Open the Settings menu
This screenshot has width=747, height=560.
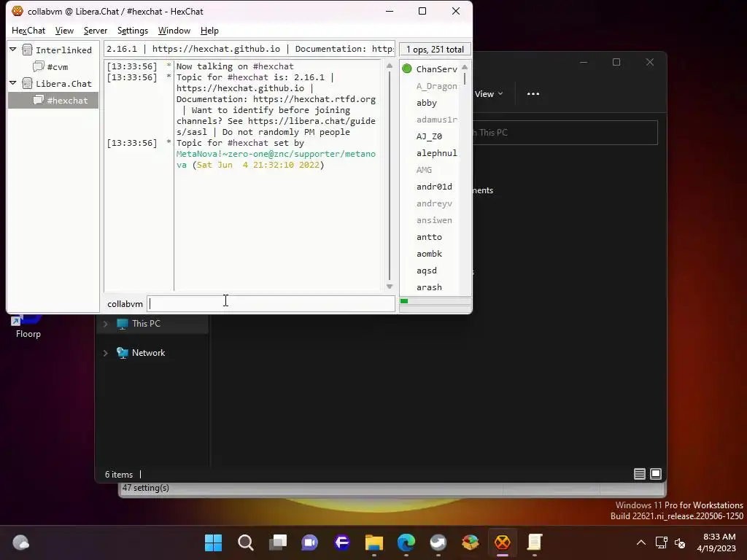[133, 31]
